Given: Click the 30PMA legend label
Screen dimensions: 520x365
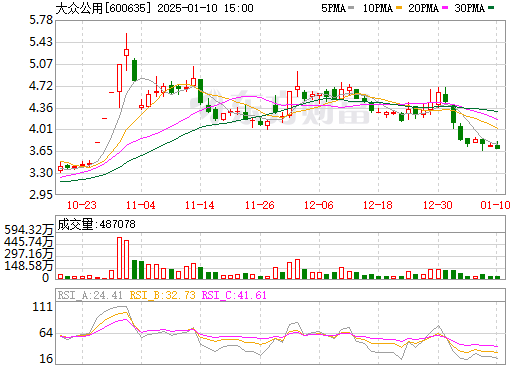Looking at the screenshot, I should click(469, 8).
